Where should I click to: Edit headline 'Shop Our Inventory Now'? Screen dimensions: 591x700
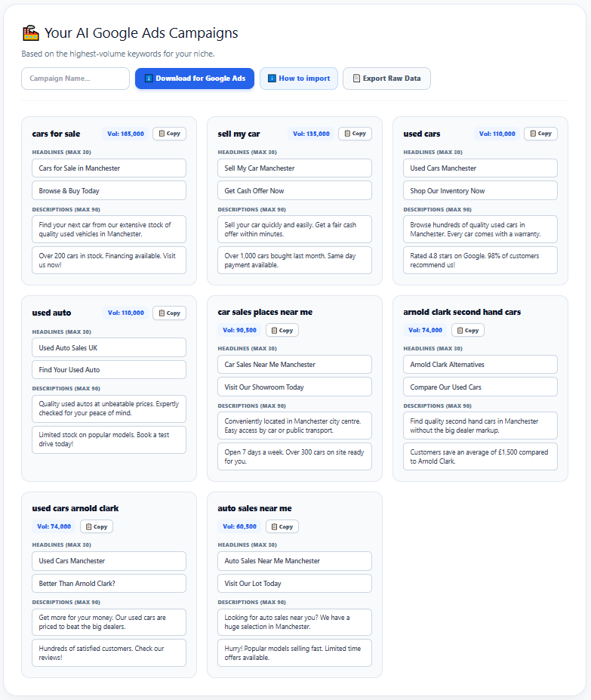480,190
